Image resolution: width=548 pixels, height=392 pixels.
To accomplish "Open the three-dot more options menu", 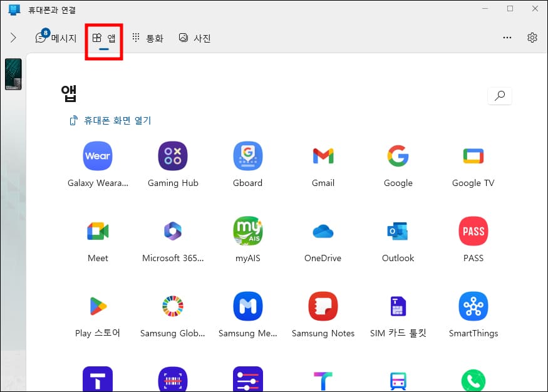I will [x=507, y=38].
